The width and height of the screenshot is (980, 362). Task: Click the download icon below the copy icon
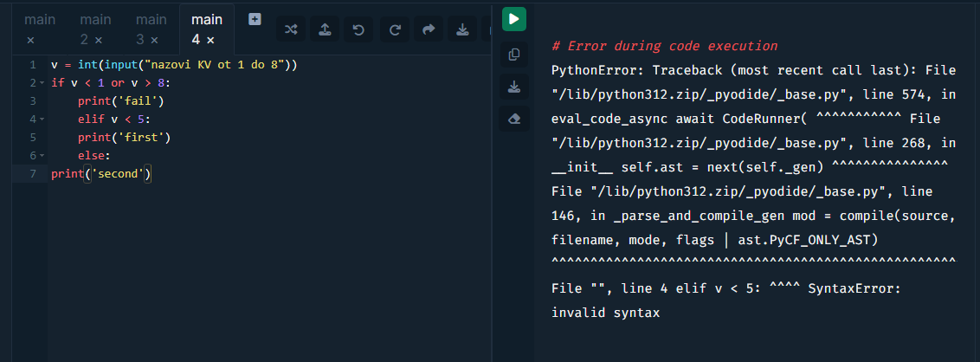(x=514, y=87)
